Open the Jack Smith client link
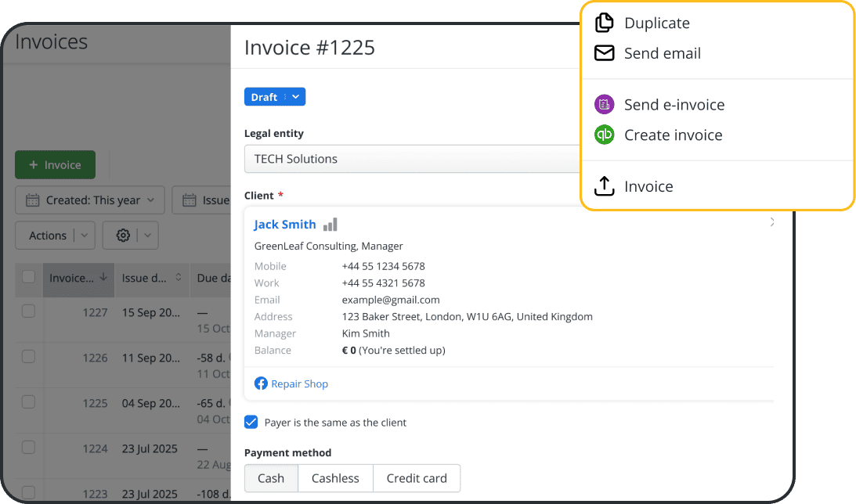 [x=284, y=224]
